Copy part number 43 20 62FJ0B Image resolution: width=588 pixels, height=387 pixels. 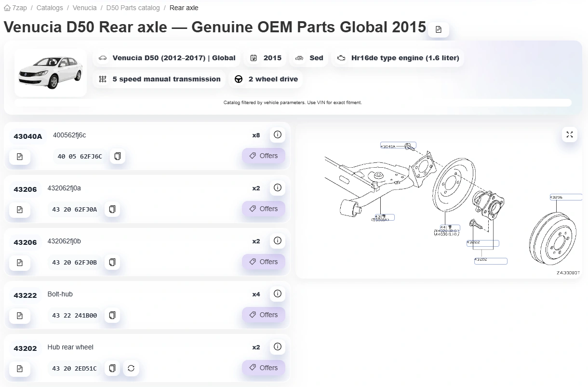pos(112,262)
